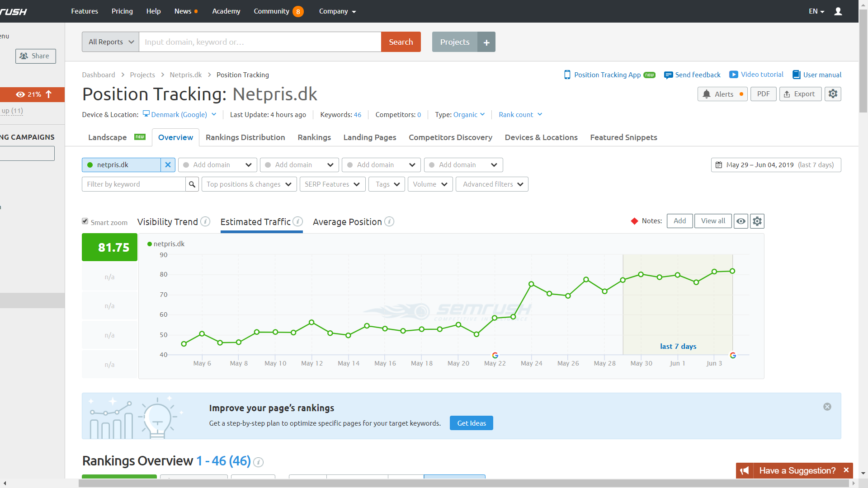This screenshot has width=868, height=488.
Task: Remove netpris.dk domain with the X icon
Action: (168, 165)
